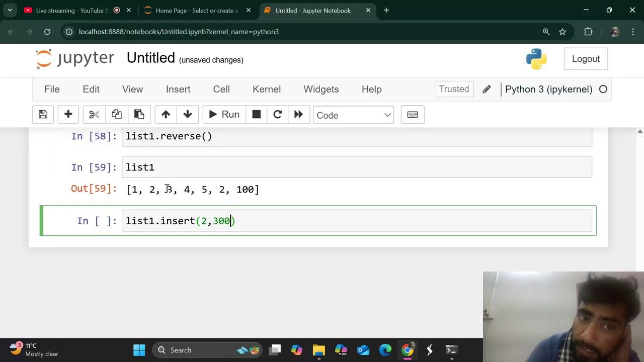Image resolution: width=644 pixels, height=362 pixels.
Task: Restart the kernel icon
Action: point(277,115)
